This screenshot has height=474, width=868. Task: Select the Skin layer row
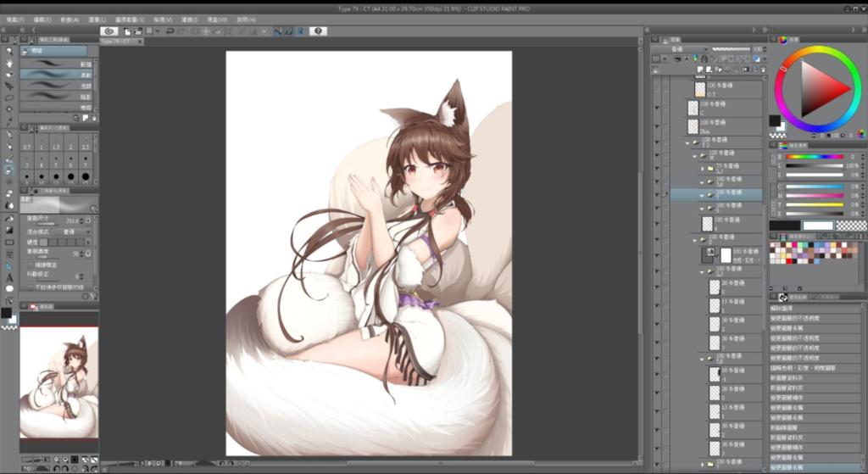tap(723, 126)
